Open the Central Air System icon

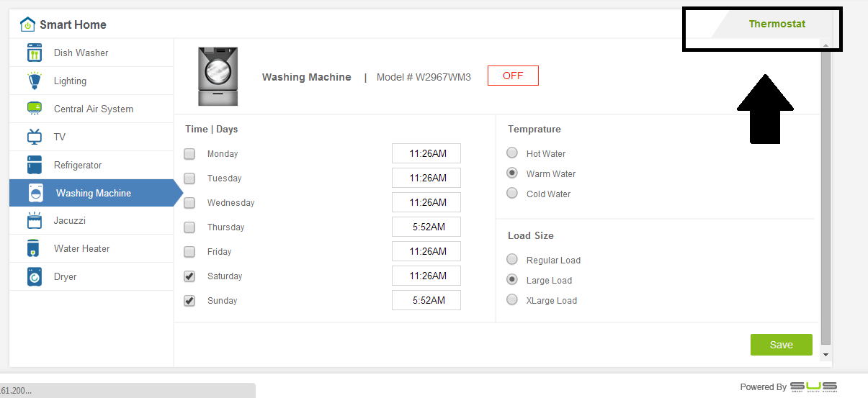[35, 109]
